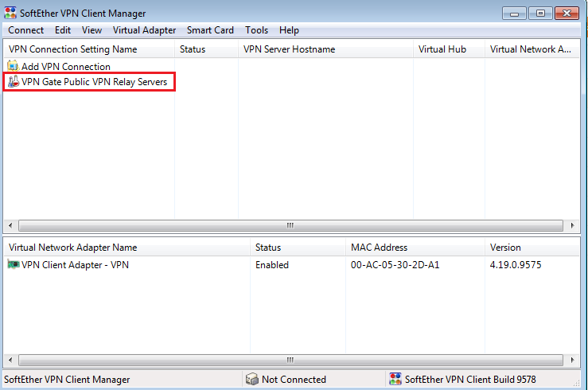Sort by VPN Server Hostname column
588x390 pixels.
tap(325, 49)
